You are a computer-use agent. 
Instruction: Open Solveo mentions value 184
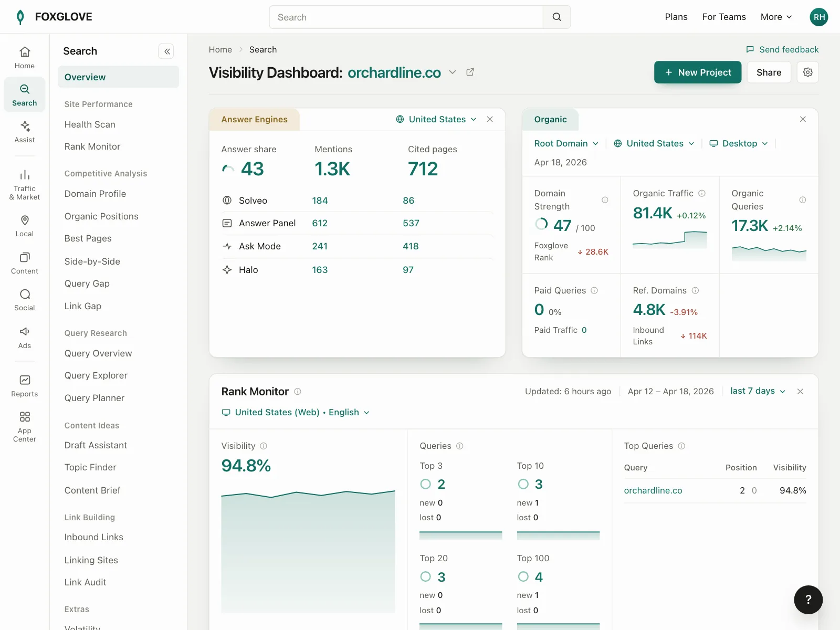click(320, 201)
